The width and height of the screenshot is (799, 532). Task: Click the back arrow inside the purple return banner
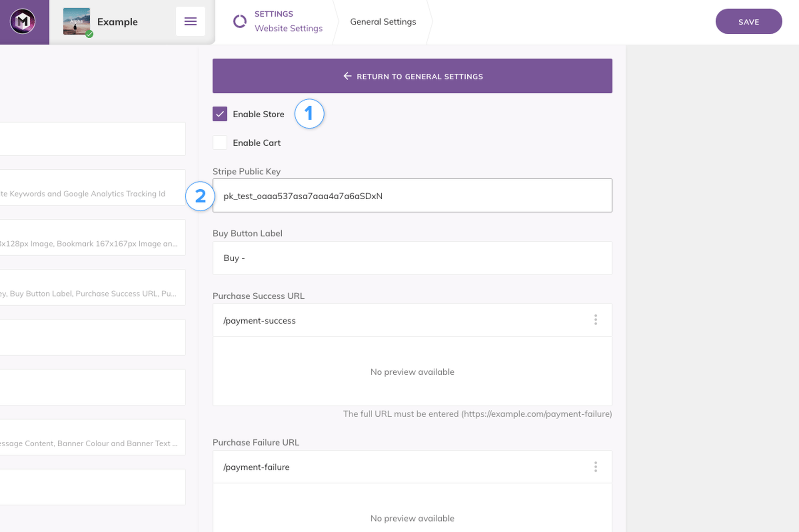pos(347,76)
